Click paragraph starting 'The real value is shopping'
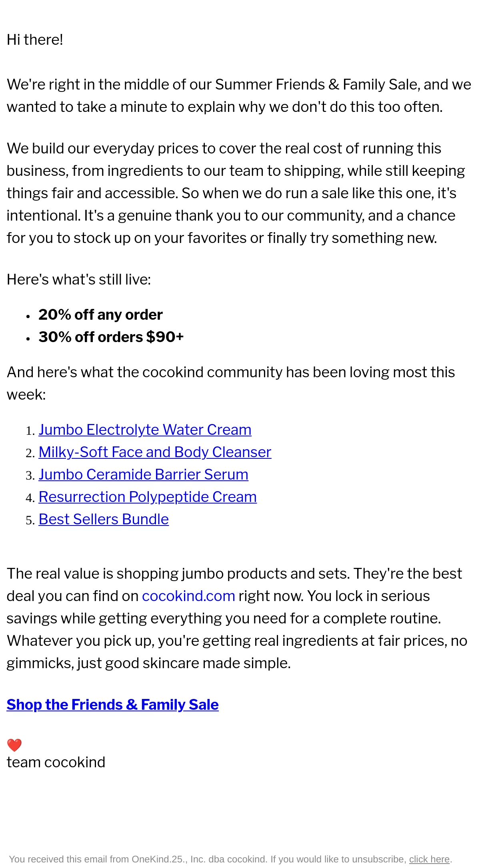 (237, 618)
